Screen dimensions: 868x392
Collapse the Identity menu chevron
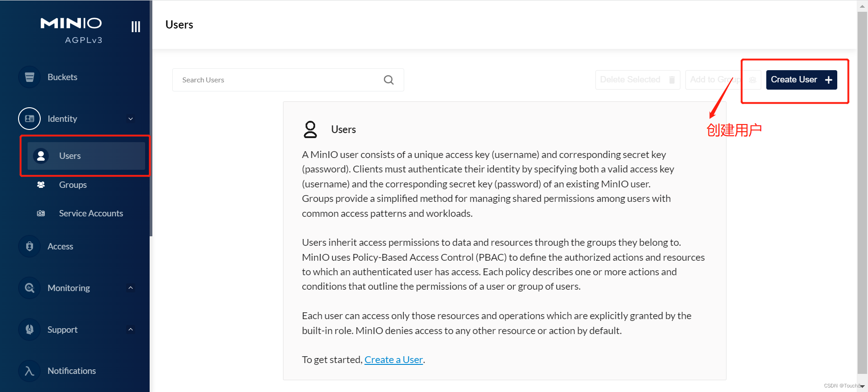pyautogui.click(x=131, y=119)
